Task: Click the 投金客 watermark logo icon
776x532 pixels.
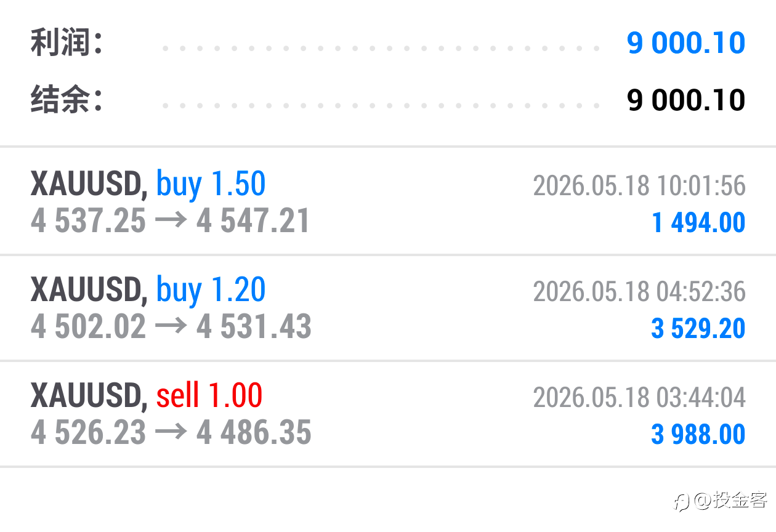Action: [x=681, y=501]
